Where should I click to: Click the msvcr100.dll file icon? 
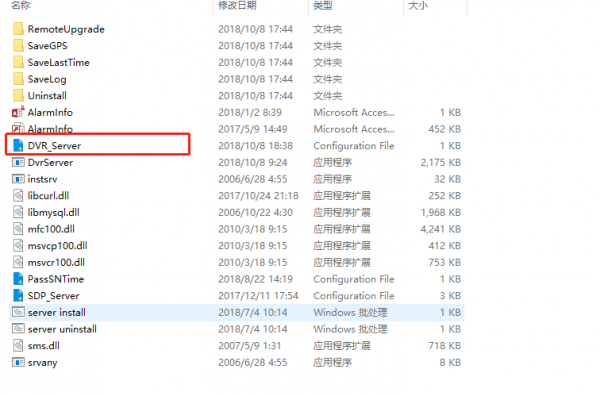coord(18,262)
